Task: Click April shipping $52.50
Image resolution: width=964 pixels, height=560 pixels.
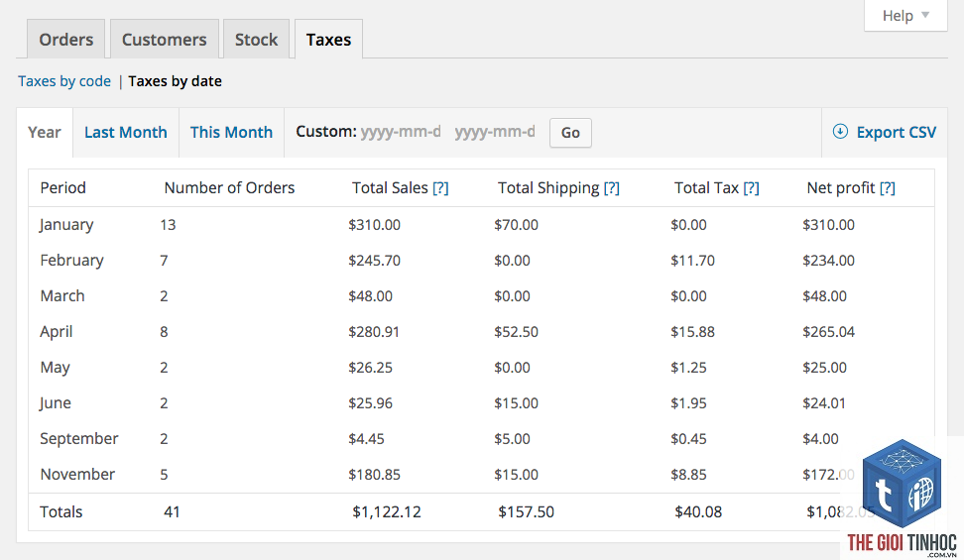Action: coord(516,332)
